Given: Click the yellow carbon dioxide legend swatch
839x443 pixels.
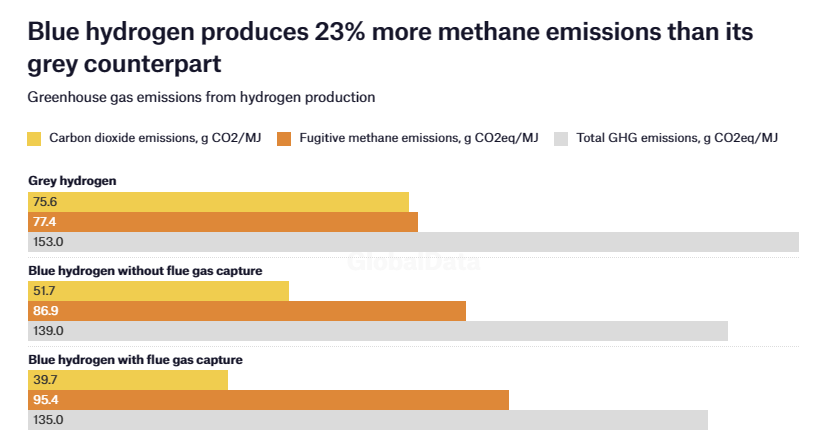Looking at the screenshot, I should click(35, 138).
